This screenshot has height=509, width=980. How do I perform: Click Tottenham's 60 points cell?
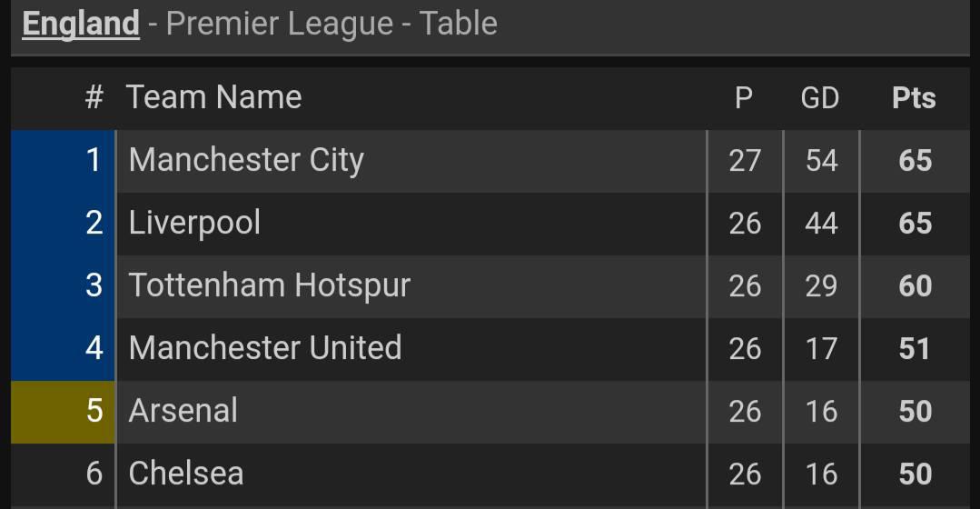pyautogui.click(x=915, y=286)
